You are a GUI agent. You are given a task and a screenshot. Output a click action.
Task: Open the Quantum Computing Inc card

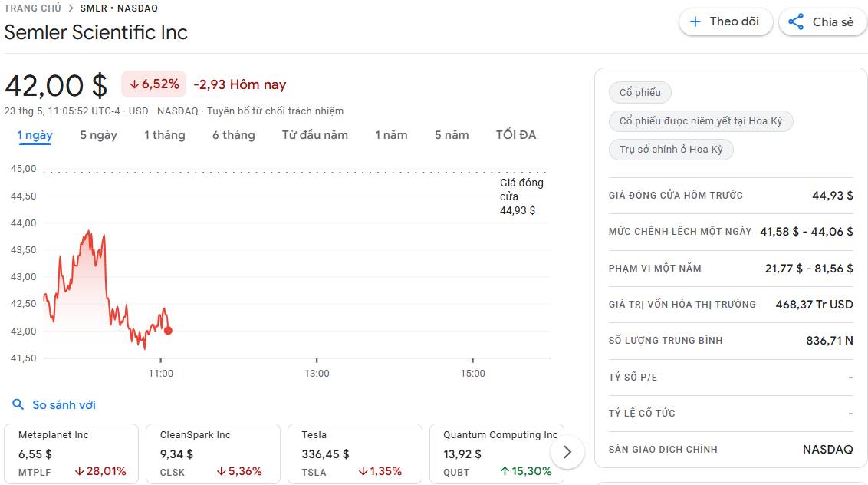coord(497,454)
